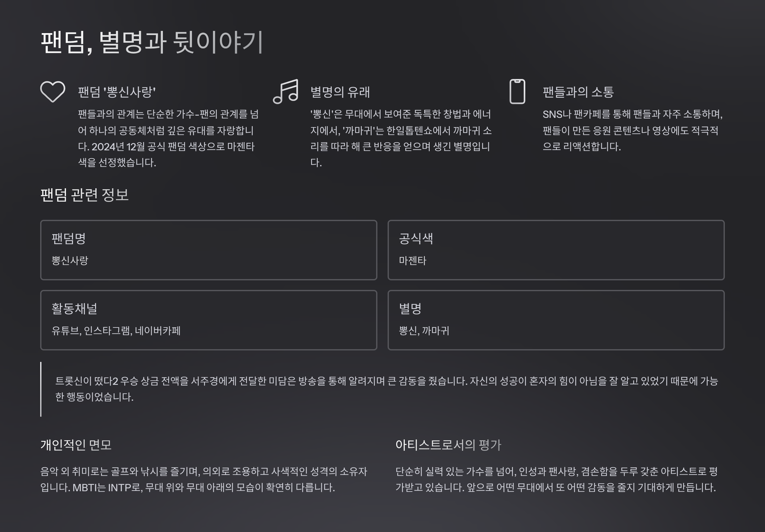The height and width of the screenshot is (532, 765).
Task: Open the 팬덤명 card showing 뽕신사랑
Action: [208, 249]
